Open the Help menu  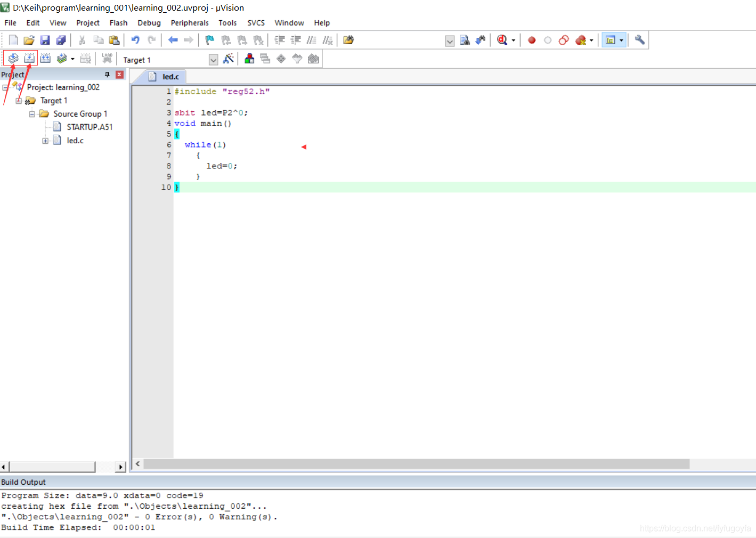point(322,23)
